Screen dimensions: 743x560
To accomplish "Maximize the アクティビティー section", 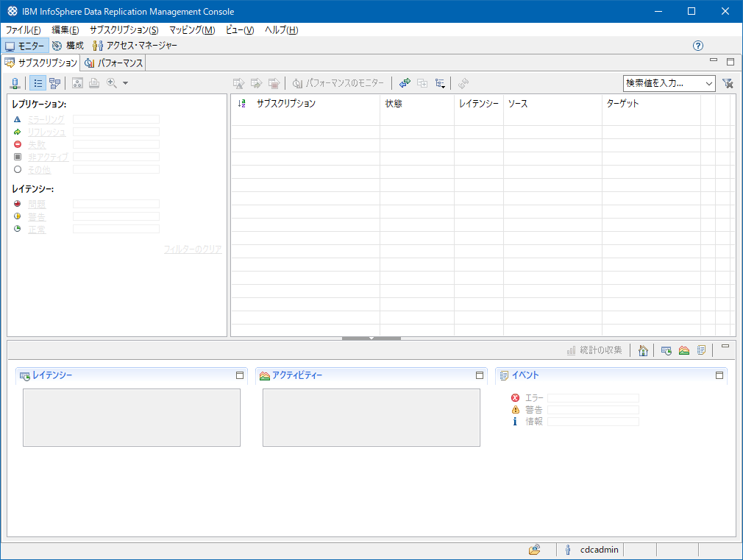I will tap(480, 375).
